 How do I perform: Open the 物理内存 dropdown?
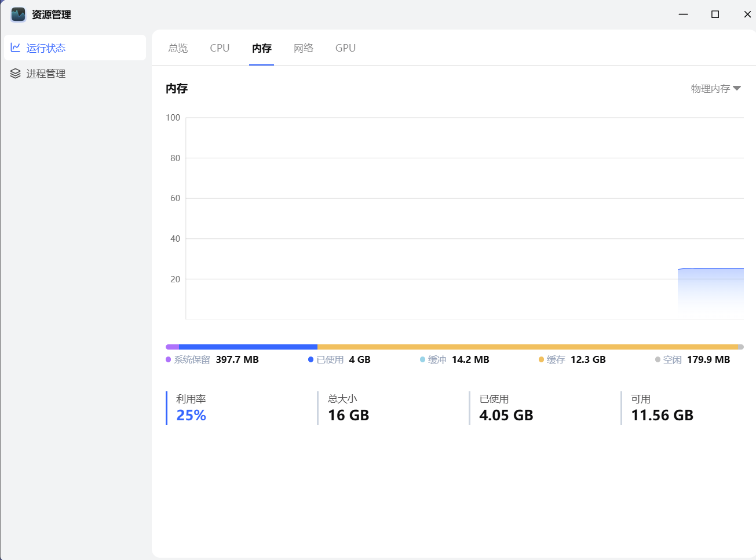(711, 89)
